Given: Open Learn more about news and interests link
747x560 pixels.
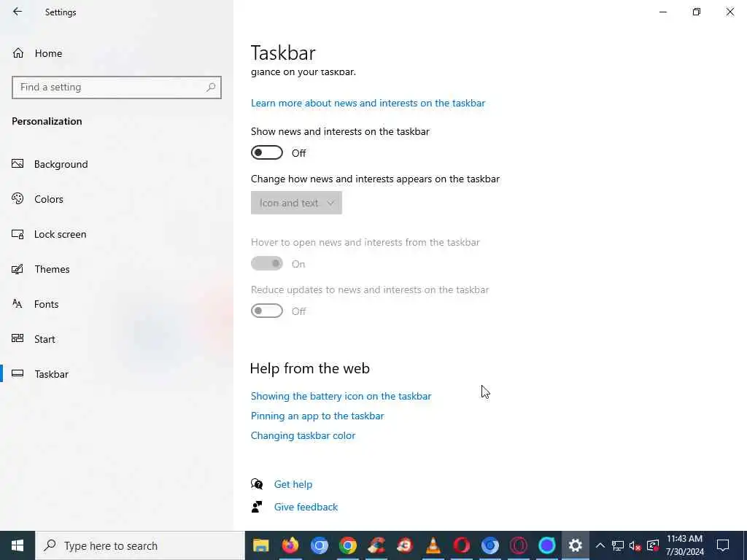Looking at the screenshot, I should (368, 103).
